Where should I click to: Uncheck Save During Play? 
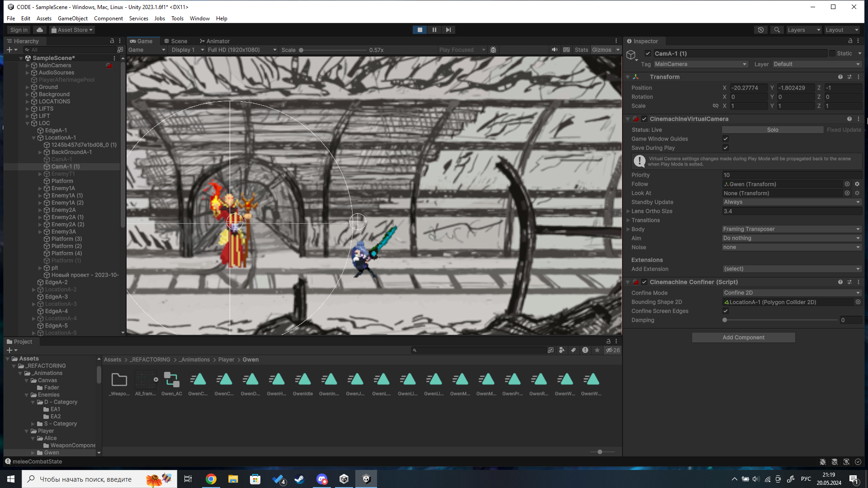(x=726, y=148)
